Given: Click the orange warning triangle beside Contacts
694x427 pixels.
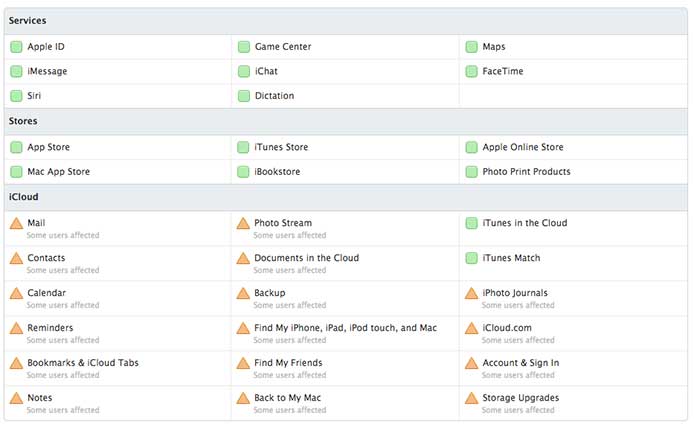Looking at the screenshot, I should pyautogui.click(x=16, y=258).
